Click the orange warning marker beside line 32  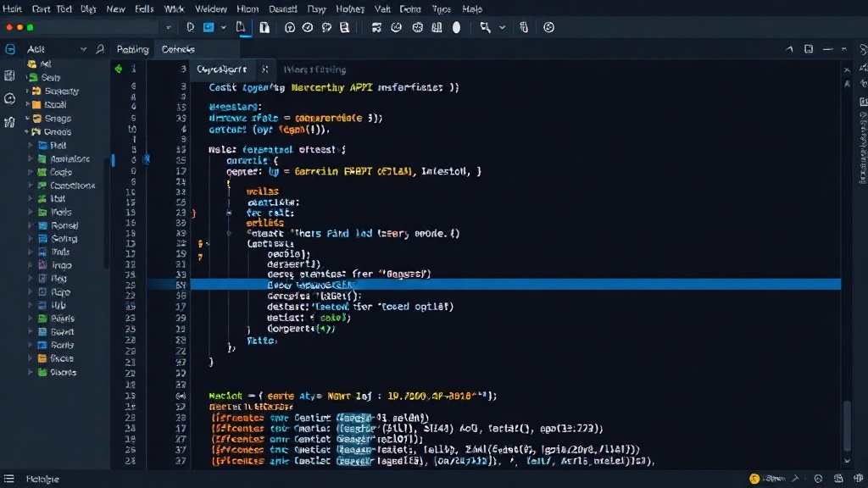[202, 243]
